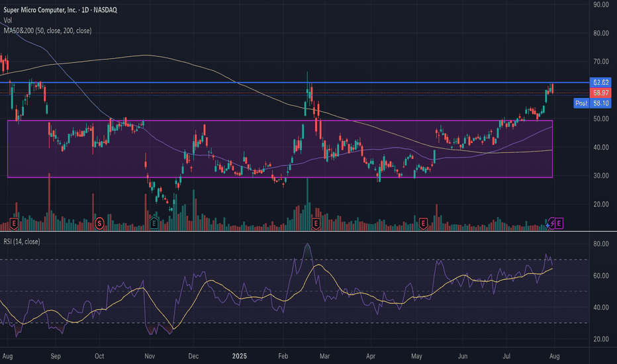Click 30.00 on the price axis

[601, 175]
